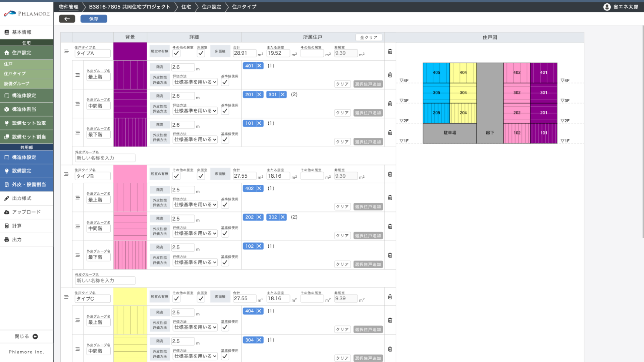This screenshot has height=362, width=644.
Task: Delete the タイプA row with trash icon
Action: [390, 52]
